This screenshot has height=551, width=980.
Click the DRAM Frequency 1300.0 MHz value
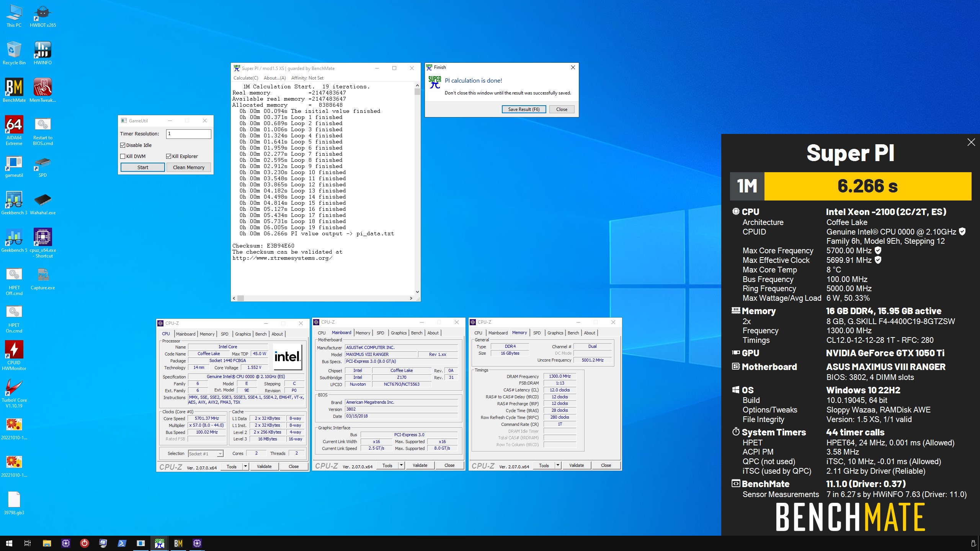point(560,377)
